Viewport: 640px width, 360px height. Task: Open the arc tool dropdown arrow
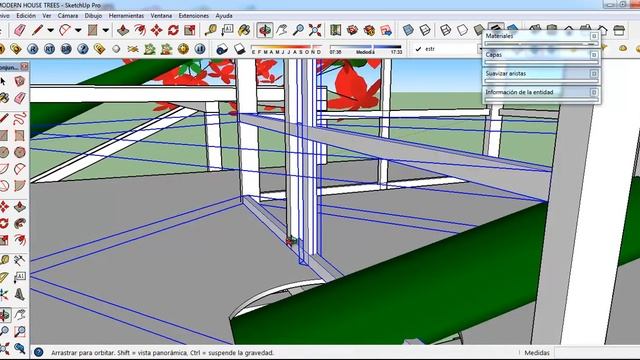pos(78,30)
